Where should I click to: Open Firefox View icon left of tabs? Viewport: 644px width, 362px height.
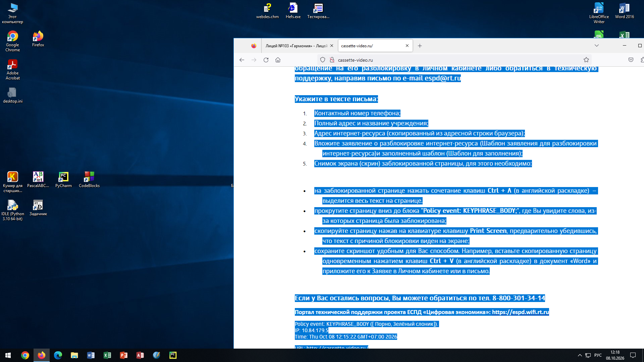pos(254,46)
